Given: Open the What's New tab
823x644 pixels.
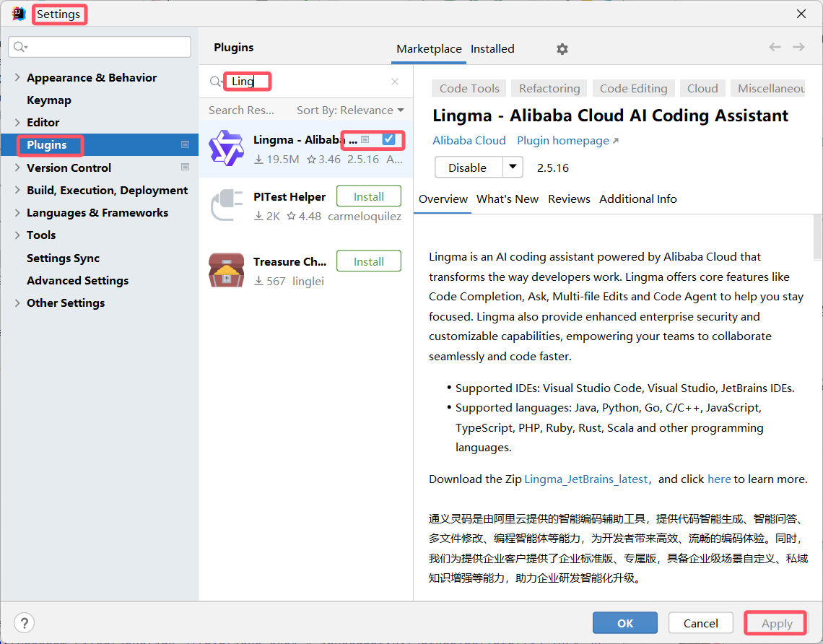Looking at the screenshot, I should pyautogui.click(x=507, y=199).
